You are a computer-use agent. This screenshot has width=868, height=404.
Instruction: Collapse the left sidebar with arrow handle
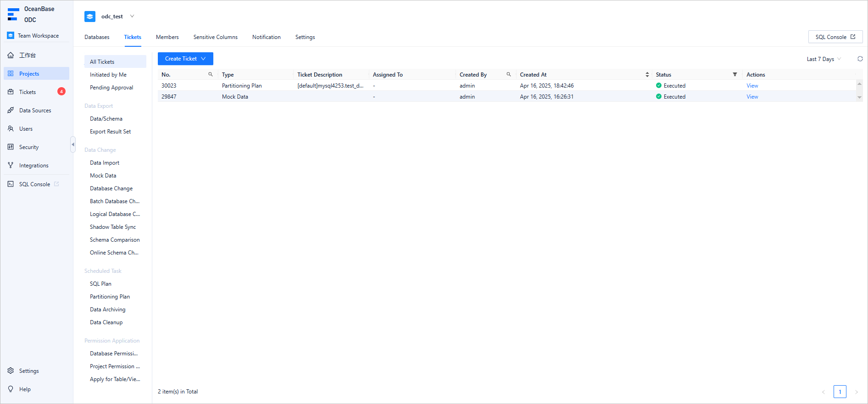coord(72,144)
